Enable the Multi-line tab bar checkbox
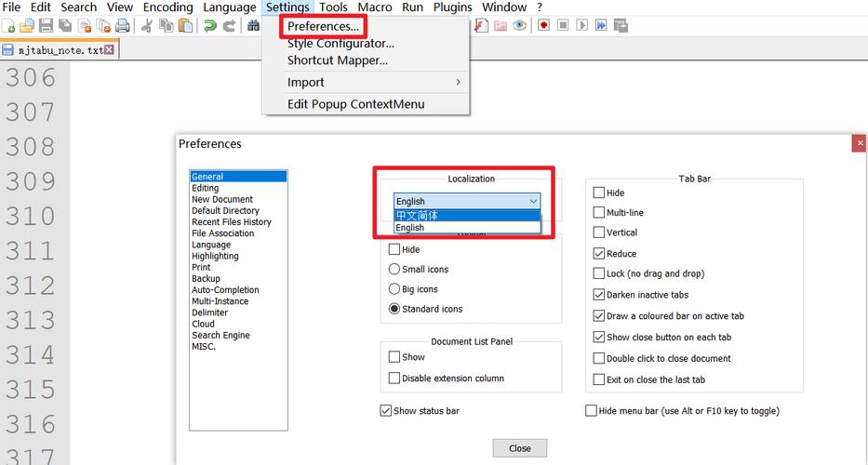 599,213
